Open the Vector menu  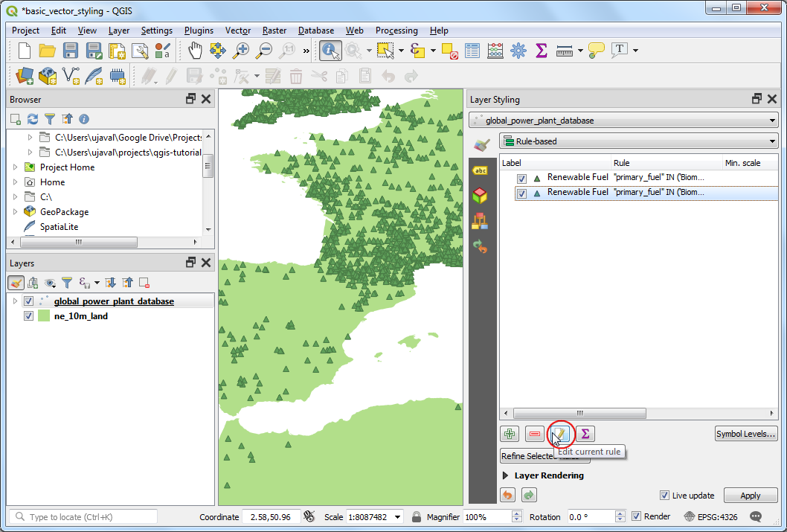coord(238,31)
